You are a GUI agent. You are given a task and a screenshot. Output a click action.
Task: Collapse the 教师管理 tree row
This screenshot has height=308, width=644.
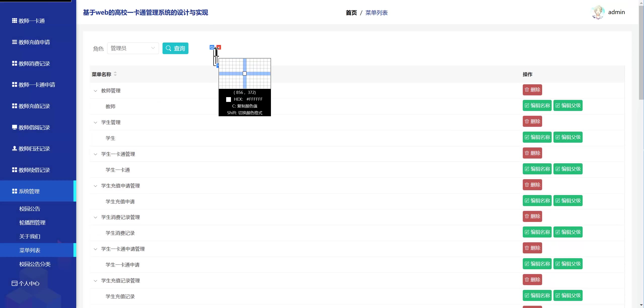click(x=95, y=91)
